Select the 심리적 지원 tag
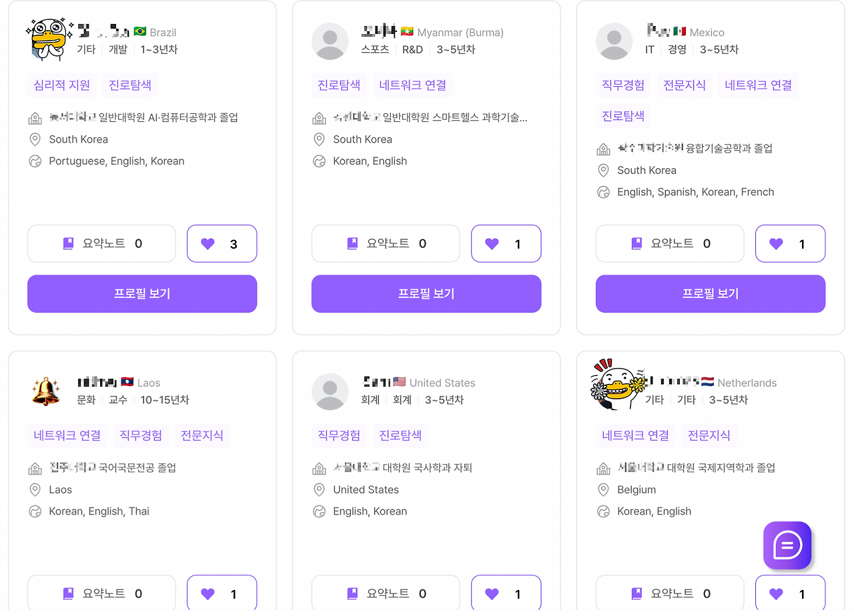Screen dimensions: 854x616 click(62, 85)
